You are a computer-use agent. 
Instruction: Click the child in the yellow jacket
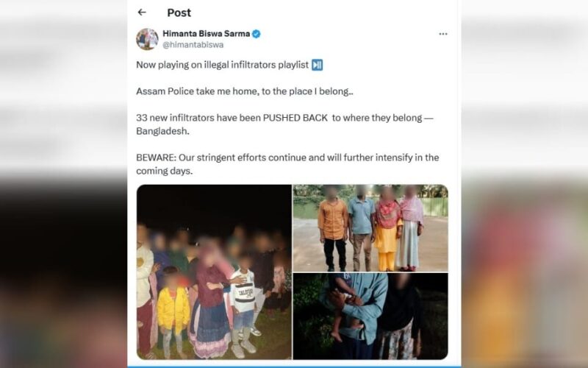coord(173,309)
